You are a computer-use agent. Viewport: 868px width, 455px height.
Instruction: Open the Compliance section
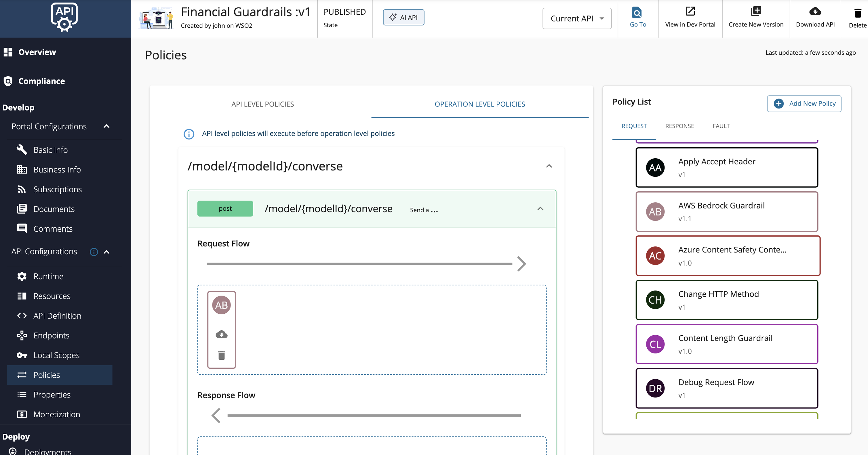(x=41, y=81)
